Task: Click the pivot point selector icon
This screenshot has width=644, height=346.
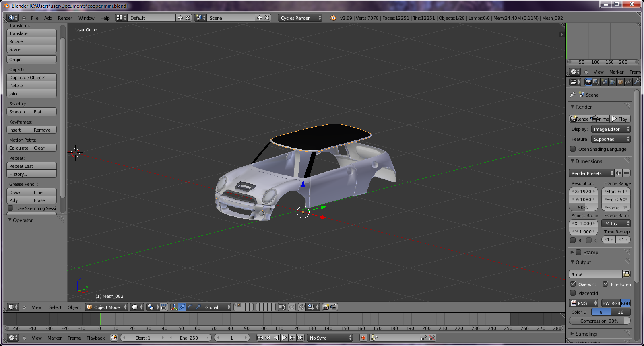Action: (x=153, y=307)
